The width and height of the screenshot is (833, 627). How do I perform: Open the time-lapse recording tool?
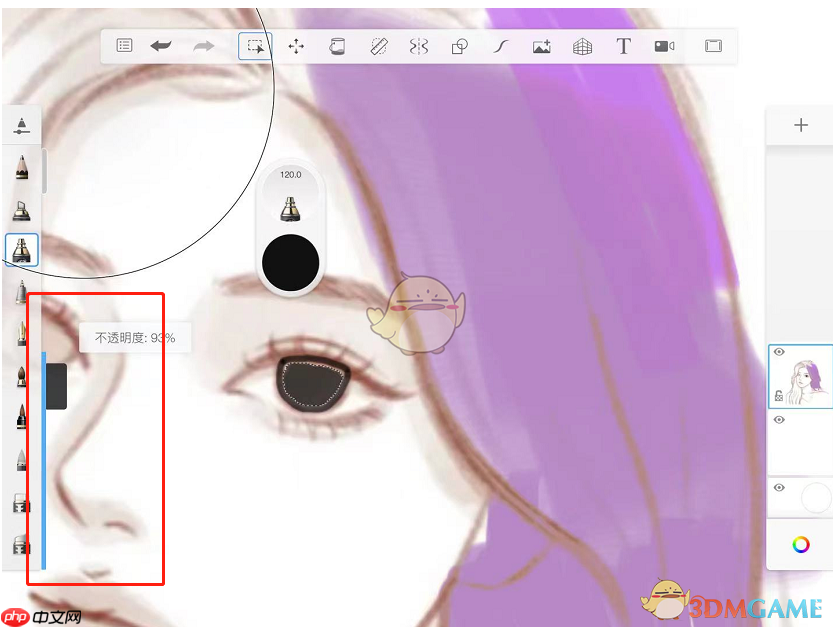click(664, 46)
